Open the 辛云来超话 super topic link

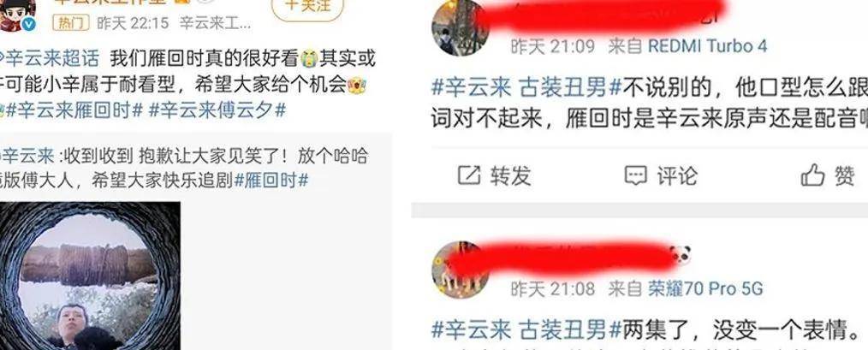[51, 58]
